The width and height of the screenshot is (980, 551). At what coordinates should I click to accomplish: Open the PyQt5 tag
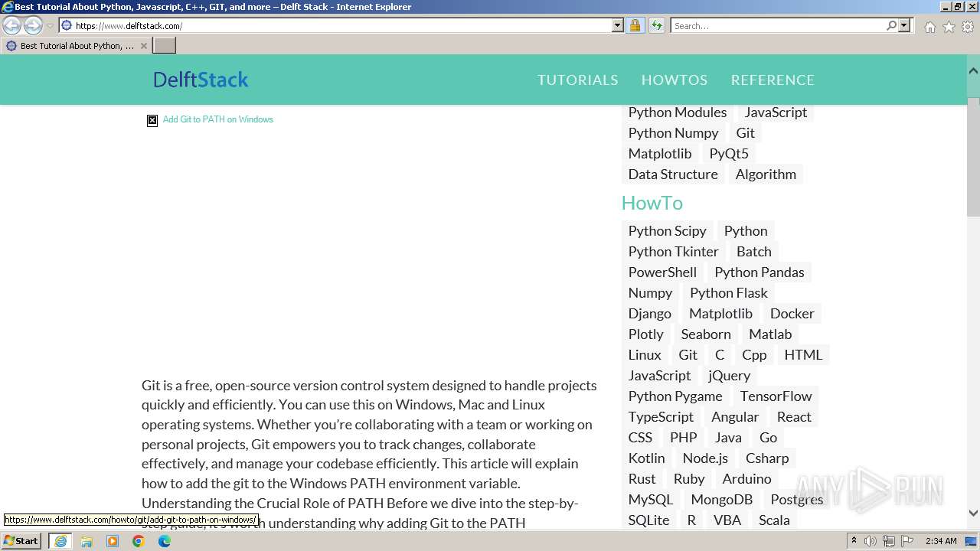coord(729,153)
